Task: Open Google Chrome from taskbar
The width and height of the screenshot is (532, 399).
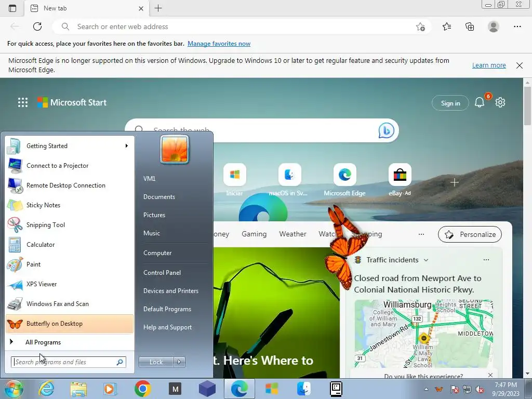Action: (142, 389)
